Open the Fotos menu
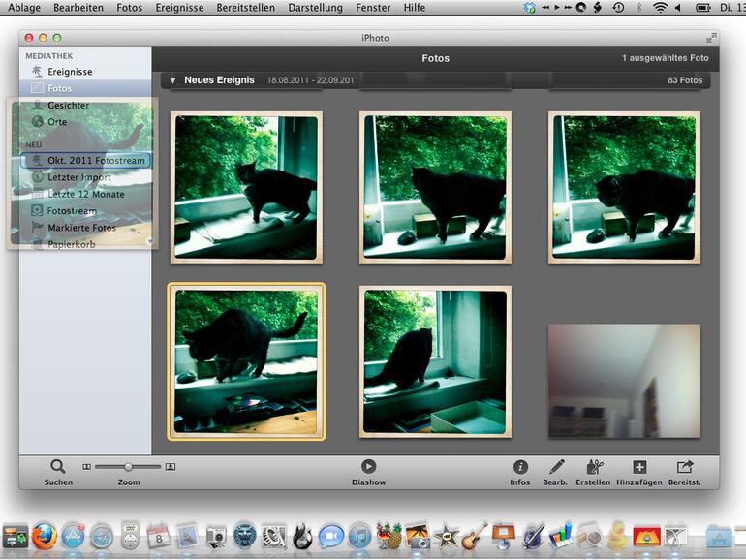The width and height of the screenshot is (746, 560). coord(129,8)
